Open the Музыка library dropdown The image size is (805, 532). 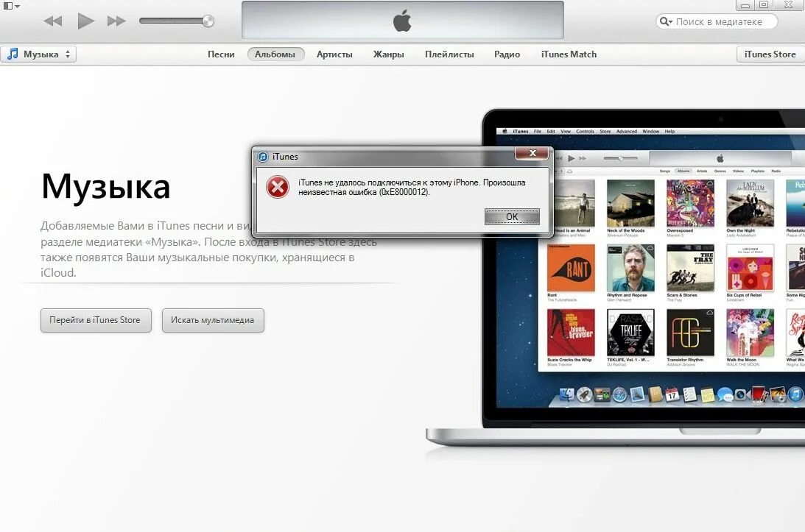pyautogui.click(x=38, y=54)
